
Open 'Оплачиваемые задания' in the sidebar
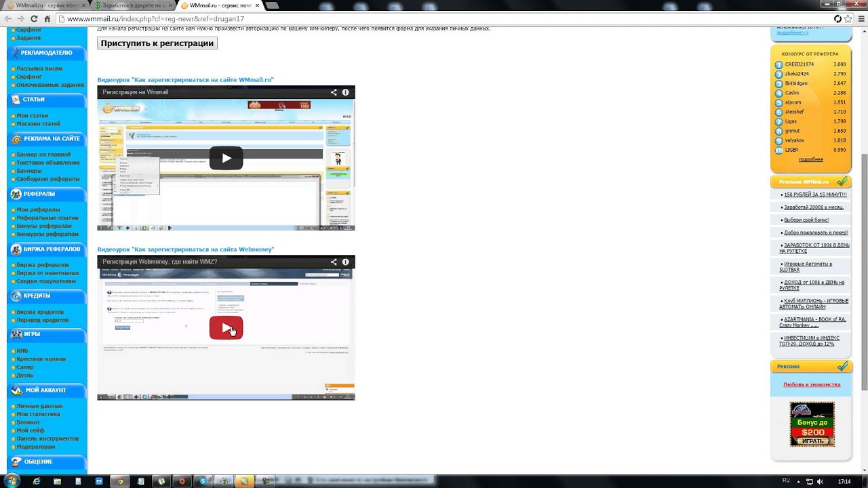pyautogui.click(x=50, y=85)
